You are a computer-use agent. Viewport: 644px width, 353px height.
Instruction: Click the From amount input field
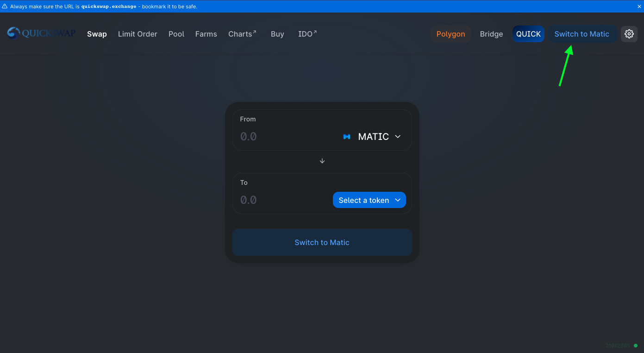click(287, 137)
